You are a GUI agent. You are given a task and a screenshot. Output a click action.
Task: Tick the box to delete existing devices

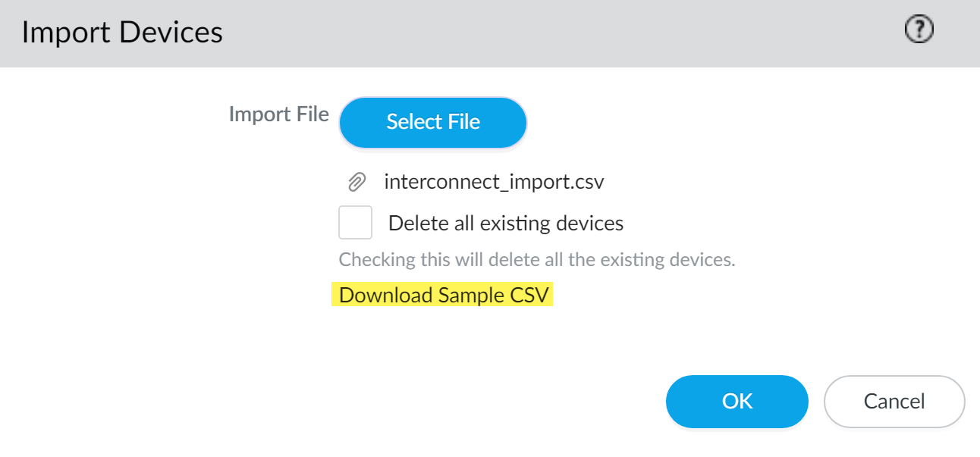pyautogui.click(x=355, y=223)
